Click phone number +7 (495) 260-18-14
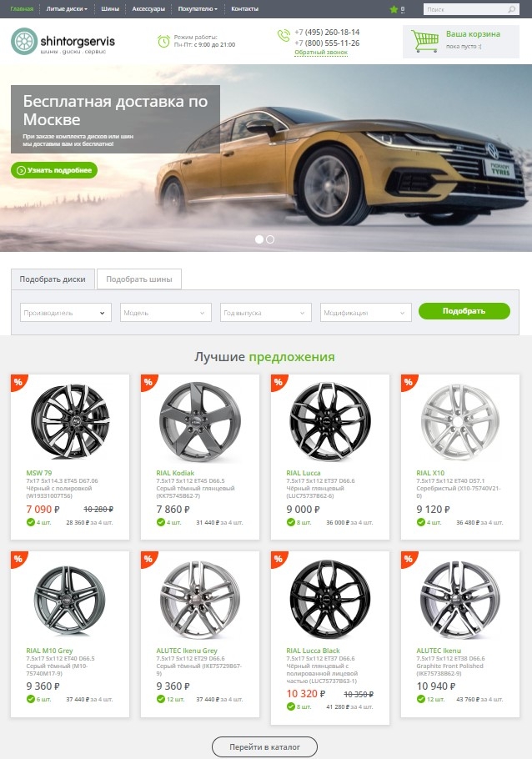Image resolution: width=532 pixels, height=759 pixels. pos(327,32)
